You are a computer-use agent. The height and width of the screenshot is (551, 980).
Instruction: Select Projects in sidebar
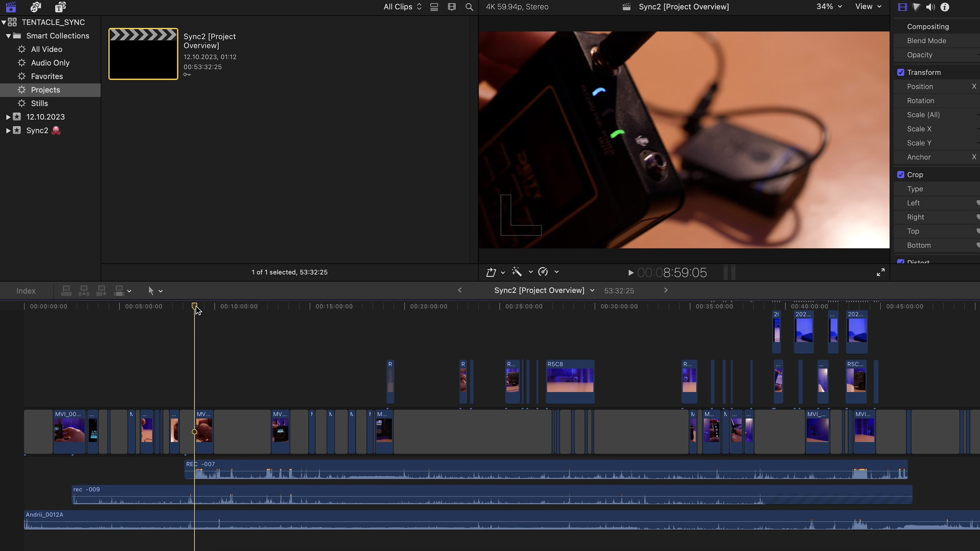[45, 90]
